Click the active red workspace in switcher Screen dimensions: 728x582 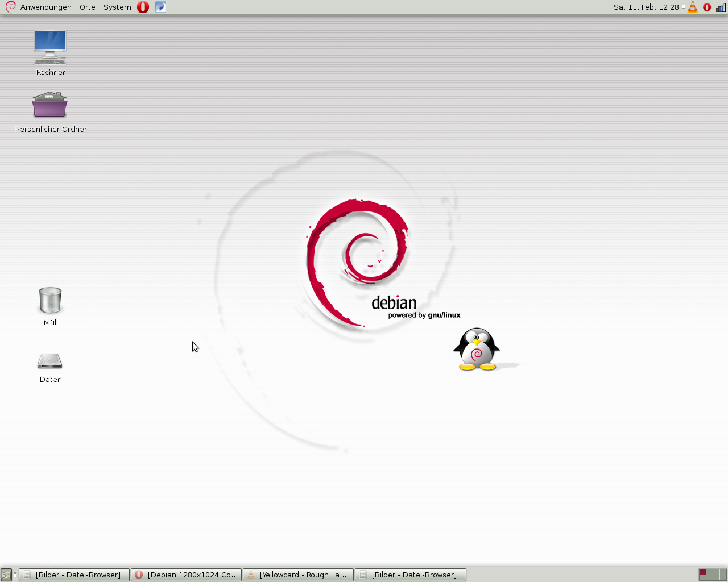(702, 572)
